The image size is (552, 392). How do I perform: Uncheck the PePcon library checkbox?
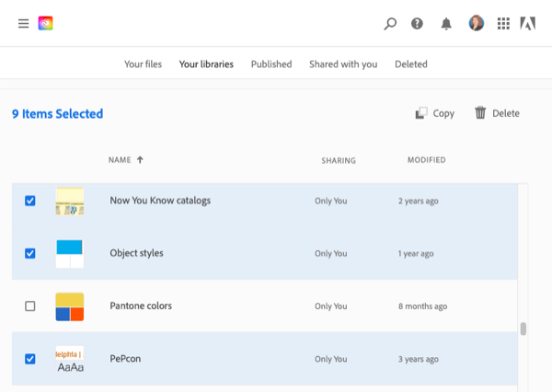tap(30, 359)
